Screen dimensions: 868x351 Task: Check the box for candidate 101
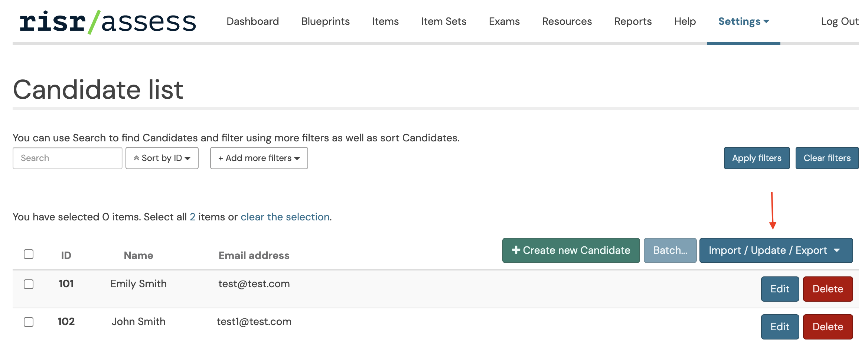pyautogui.click(x=29, y=284)
